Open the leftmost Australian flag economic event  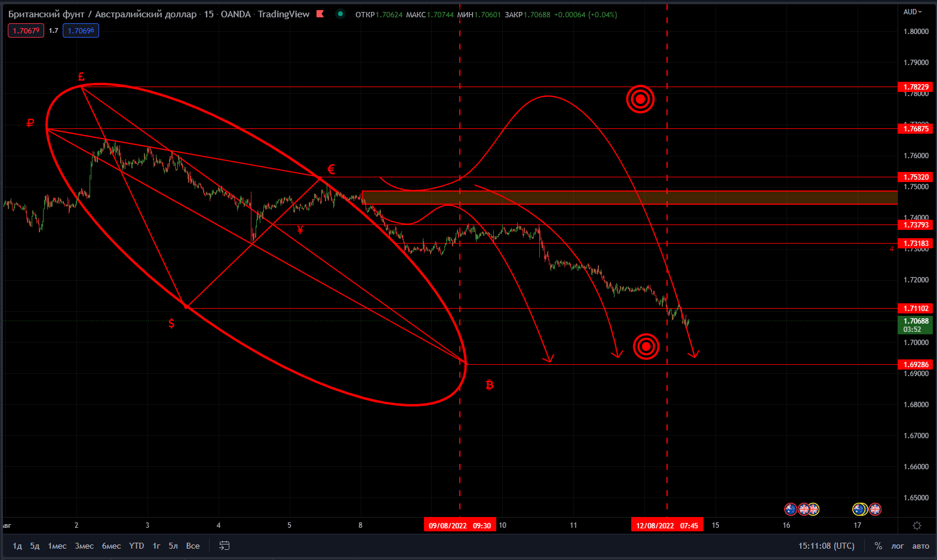tap(791, 509)
